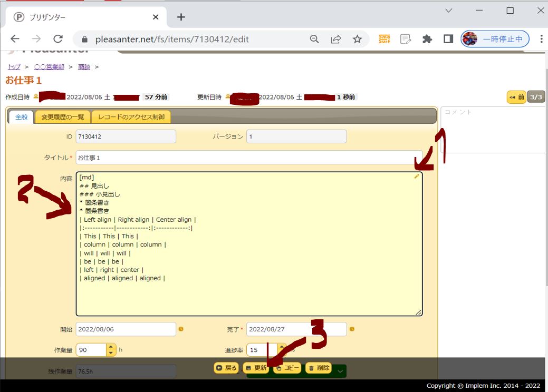Image resolution: width=548 pixels, height=392 pixels.
Task: Open a new tab with the plus icon
Action: (x=181, y=17)
